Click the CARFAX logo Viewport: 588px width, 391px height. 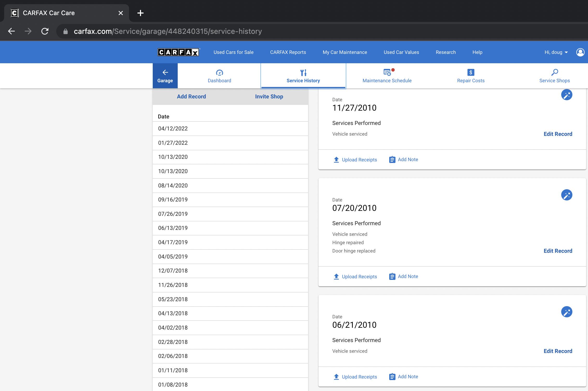coord(178,52)
